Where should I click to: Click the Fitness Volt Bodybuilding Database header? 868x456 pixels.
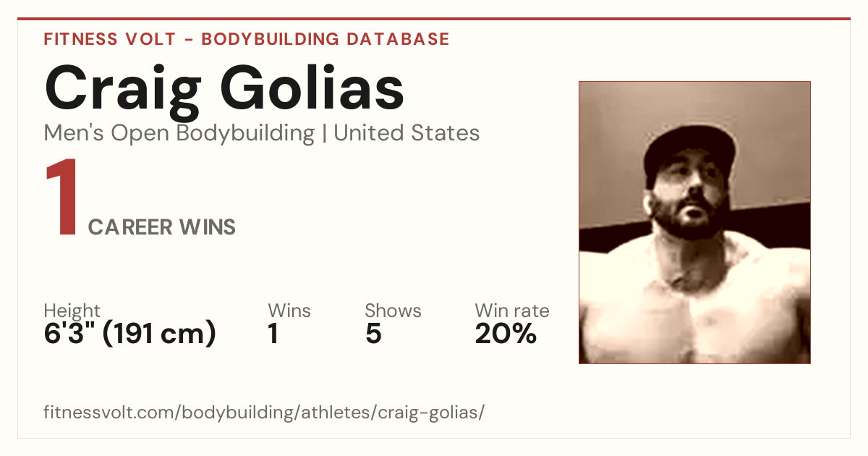247,39
